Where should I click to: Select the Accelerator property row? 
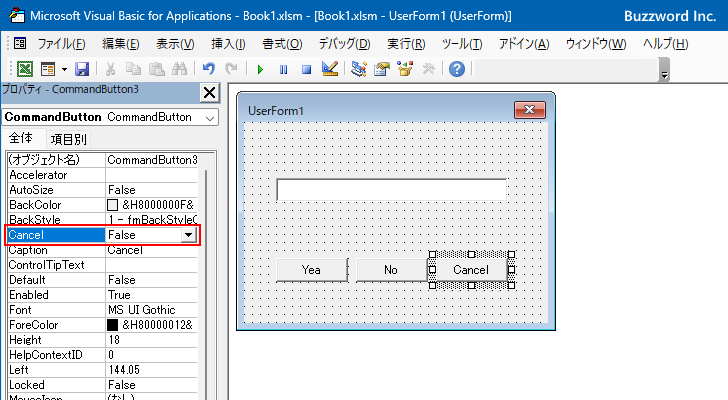103,175
